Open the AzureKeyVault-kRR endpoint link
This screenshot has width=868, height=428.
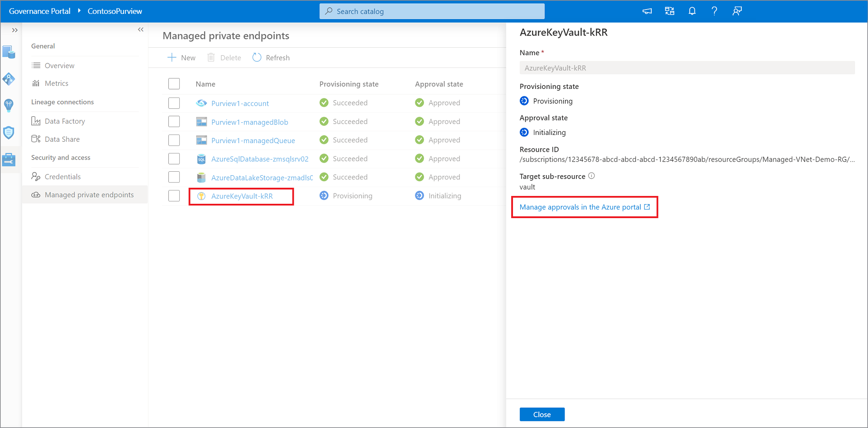242,196
